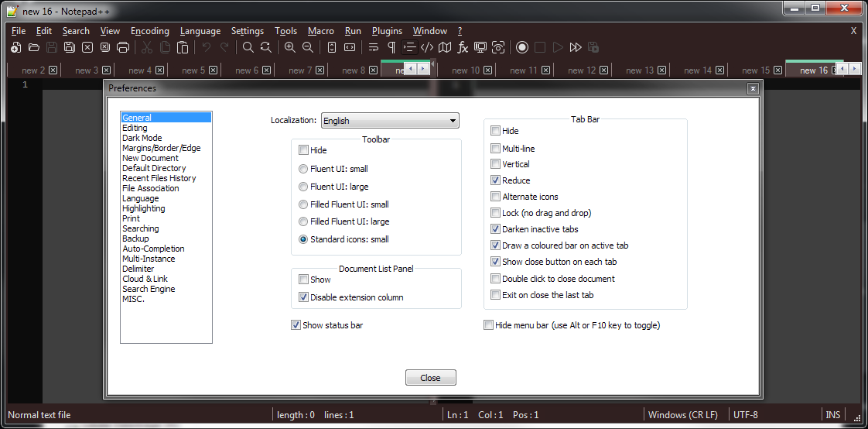Open the Encoding menu
This screenshot has width=868, height=429.
tap(150, 31)
